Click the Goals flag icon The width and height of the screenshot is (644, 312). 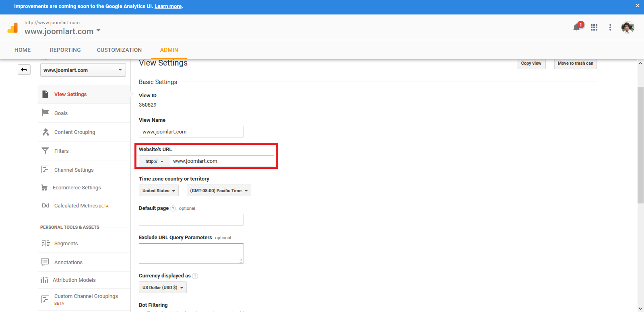pyautogui.click(x=45, y=113)
